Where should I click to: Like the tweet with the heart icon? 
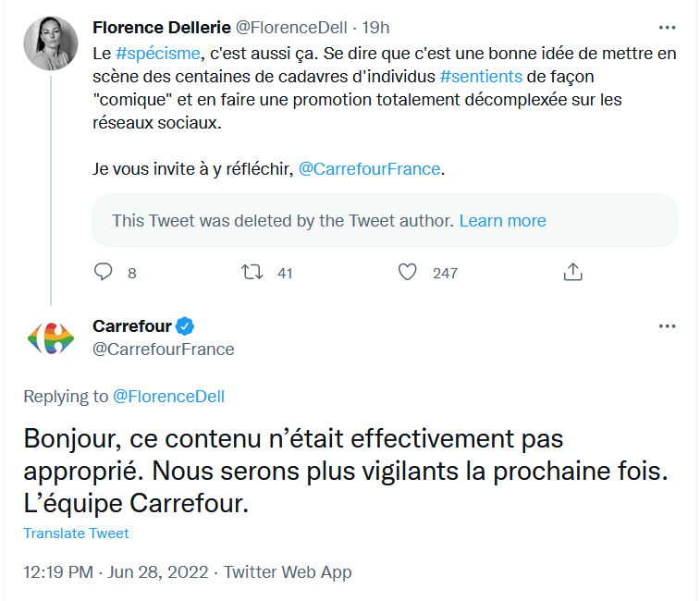(x=407, y=272)
